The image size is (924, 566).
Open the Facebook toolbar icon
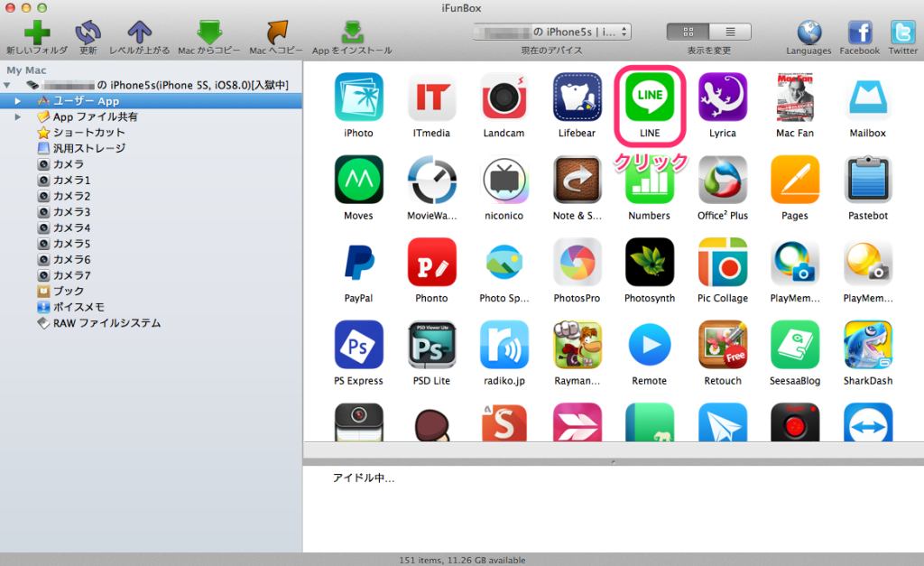(x=859, y=32)
